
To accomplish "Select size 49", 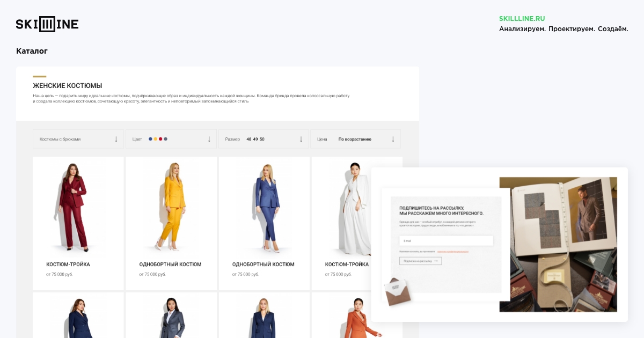I will tap(255, 139).
